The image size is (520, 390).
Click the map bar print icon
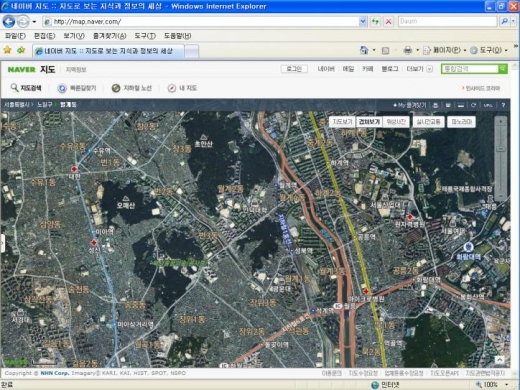tap(435, 105)
